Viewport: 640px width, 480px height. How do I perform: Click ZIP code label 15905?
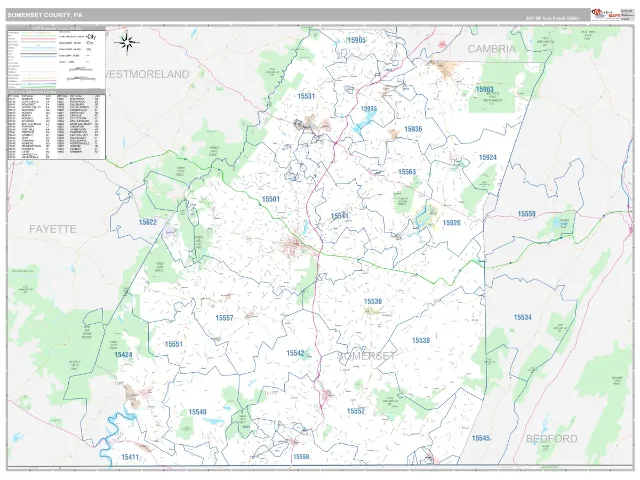click(356, 40)
